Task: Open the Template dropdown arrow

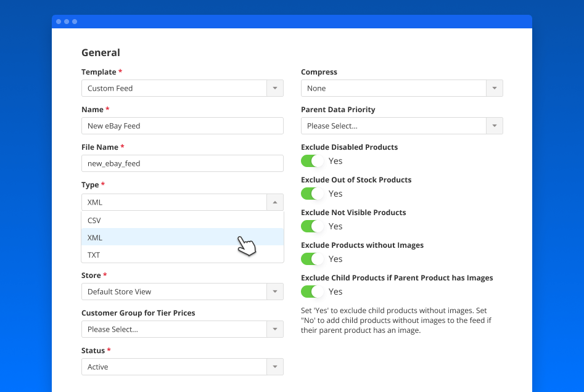Action: coord(274,88)
